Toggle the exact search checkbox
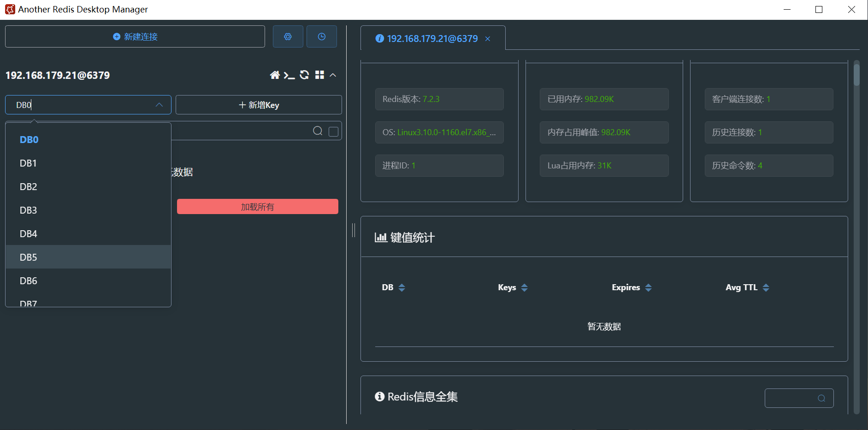The image size is (868, 430). click(333, 131)
